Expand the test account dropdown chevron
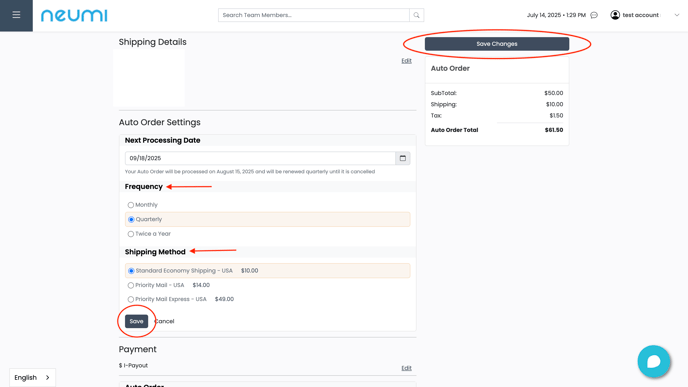 pyautogui.click(x=677, y=15)
